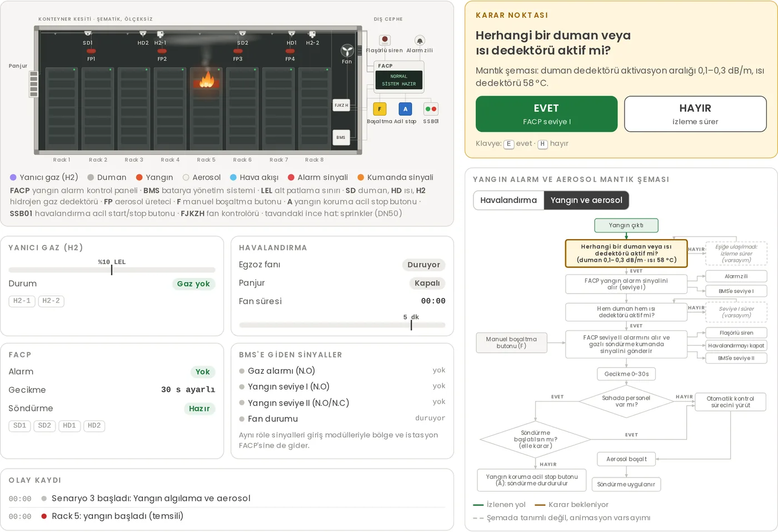Click the H2-2 chip in Yanıcı Gaz panel

pos(51,301)
